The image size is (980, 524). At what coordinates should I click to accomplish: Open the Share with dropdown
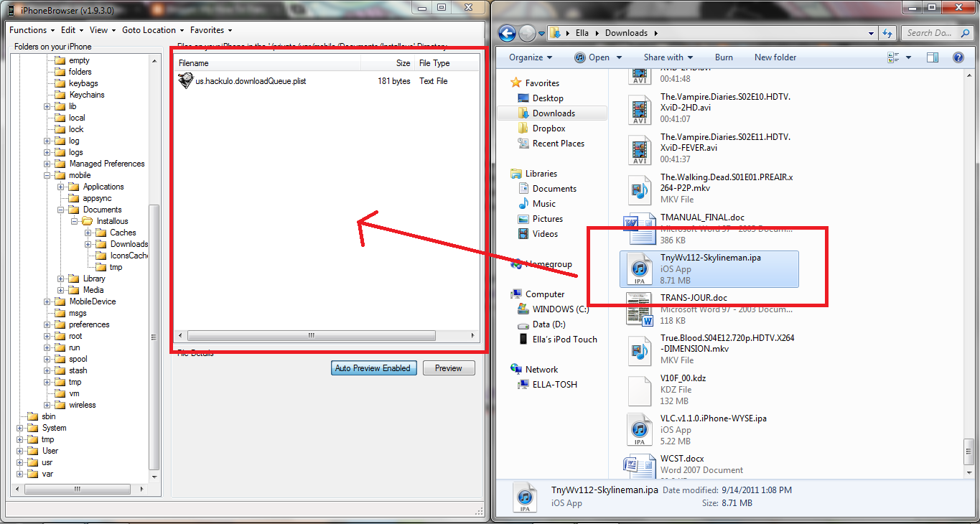pyautogui.click(x=668, y=57)
